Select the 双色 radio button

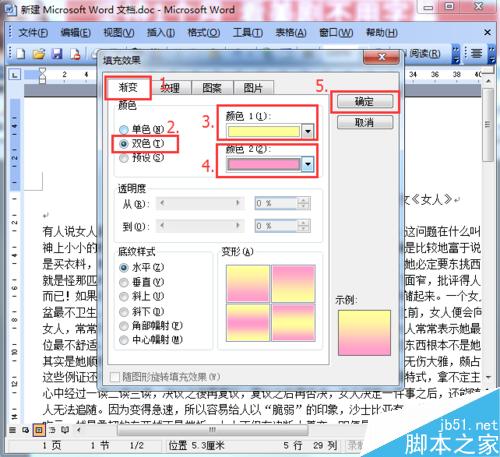click(x=124, y=144)
